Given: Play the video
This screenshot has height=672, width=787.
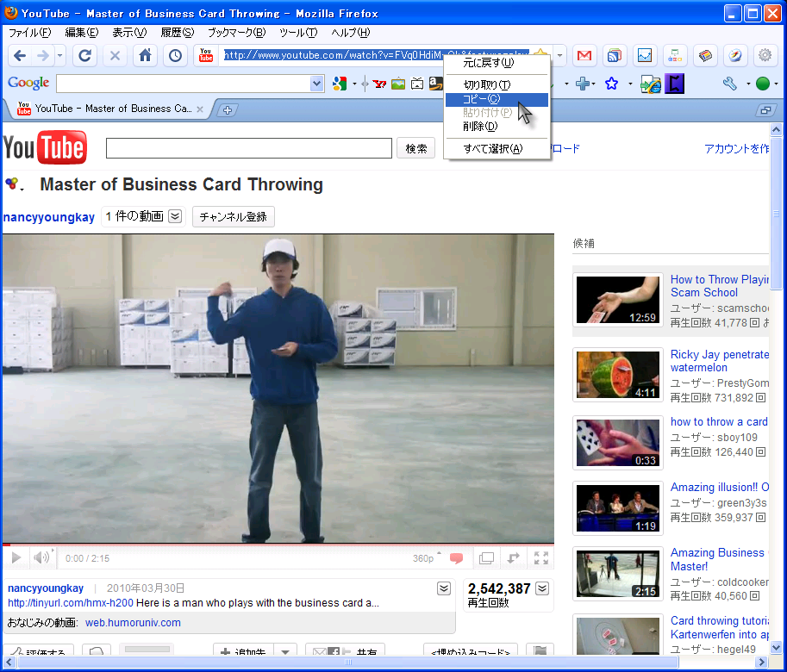Looking at the screenshot, I should pyautogui.click(x=16, y=558).
